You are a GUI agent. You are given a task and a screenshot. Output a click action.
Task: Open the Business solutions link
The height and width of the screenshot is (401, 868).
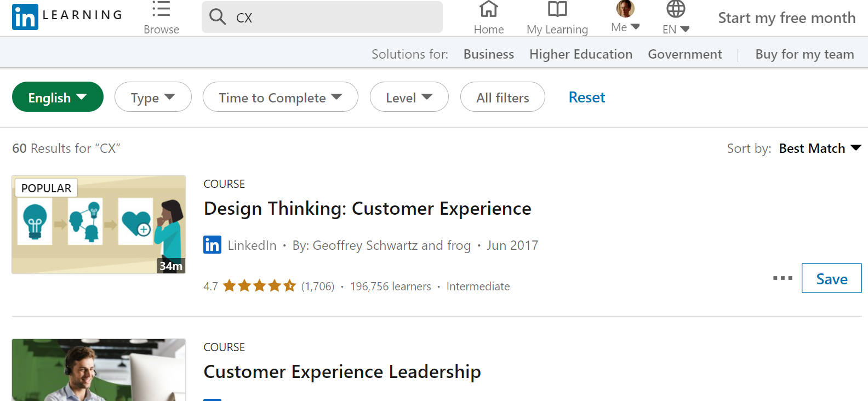pyautogui.click(x=488, y=54)
